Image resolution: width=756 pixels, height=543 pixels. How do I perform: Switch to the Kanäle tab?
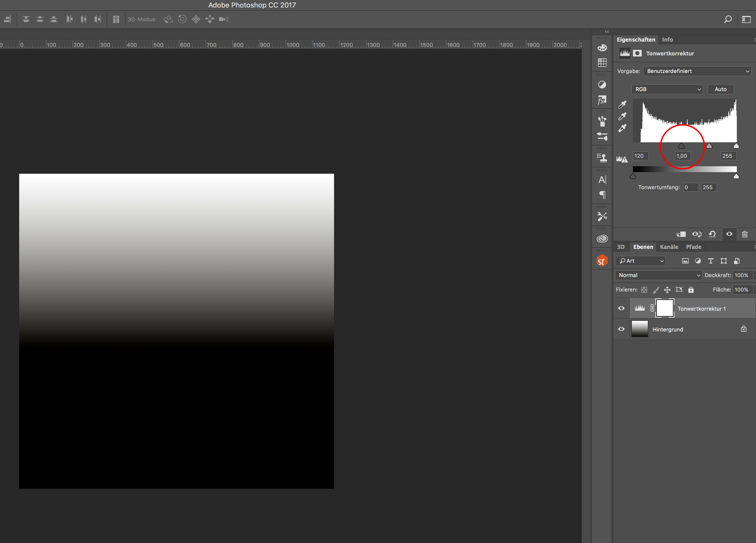tap(669, 247)
